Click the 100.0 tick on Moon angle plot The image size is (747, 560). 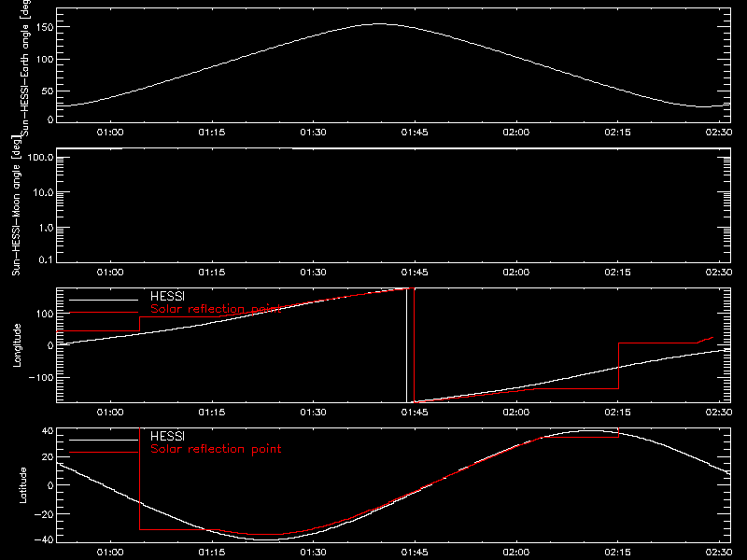click(41, 157)
